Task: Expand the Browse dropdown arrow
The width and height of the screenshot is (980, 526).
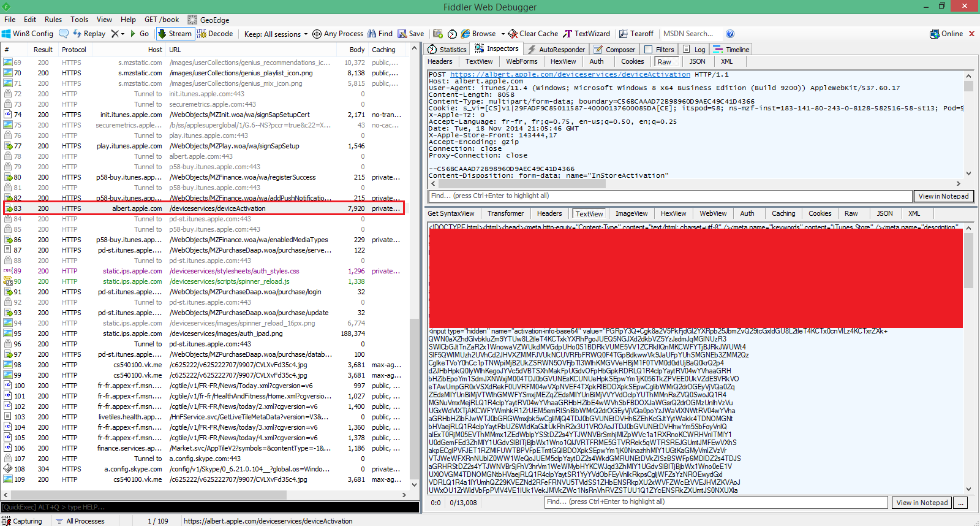Action: (503, 34)
